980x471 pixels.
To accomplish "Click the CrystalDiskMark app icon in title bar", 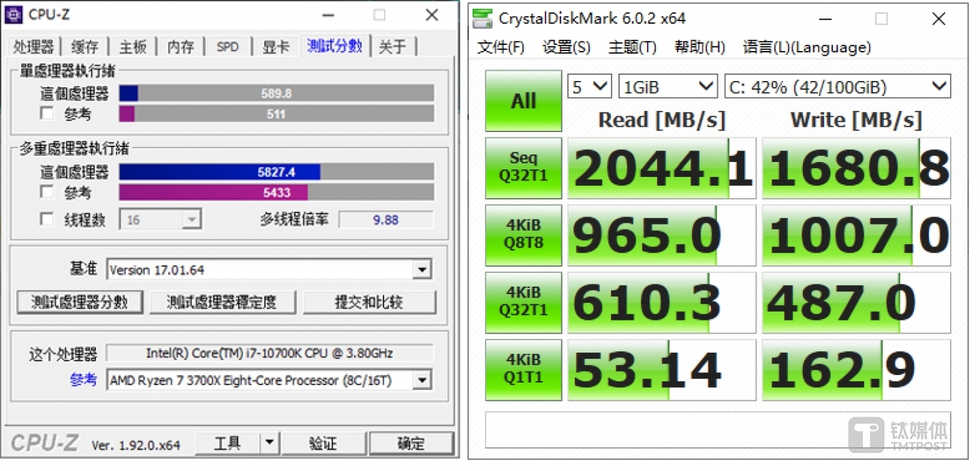I will point(482,19).
